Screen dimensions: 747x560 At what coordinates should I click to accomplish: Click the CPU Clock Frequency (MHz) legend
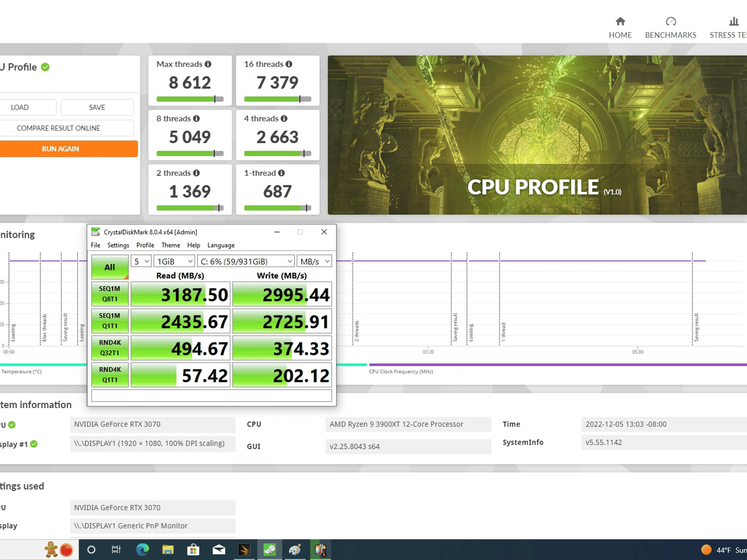coord(401,372)
